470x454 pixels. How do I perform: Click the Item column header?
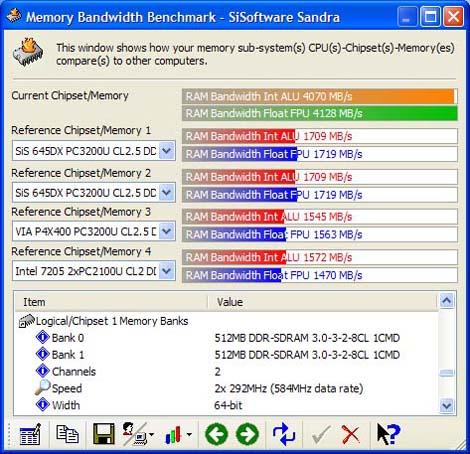click(x=111, y=302)
